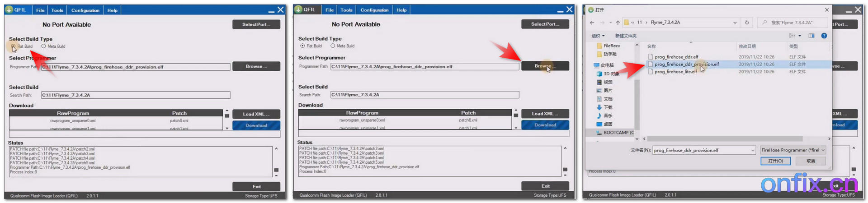Select Flat Build radio in middle QFIL window
The height and width of the screenshot is (203, 868).
coord(302,46)
